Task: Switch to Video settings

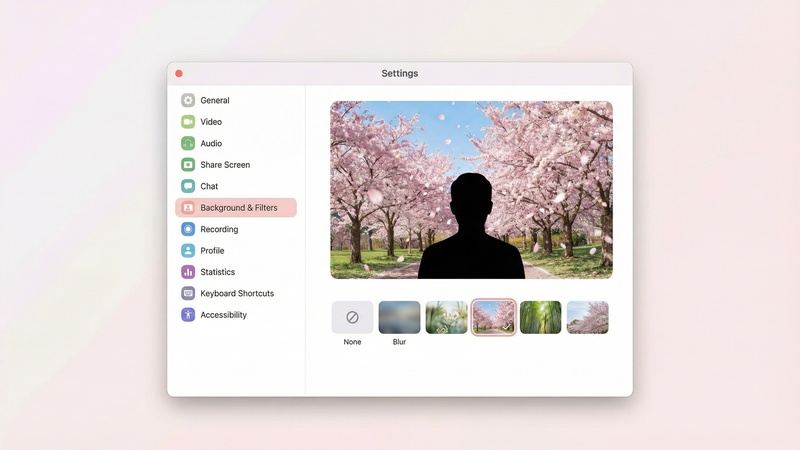Action: coord(211,122)
